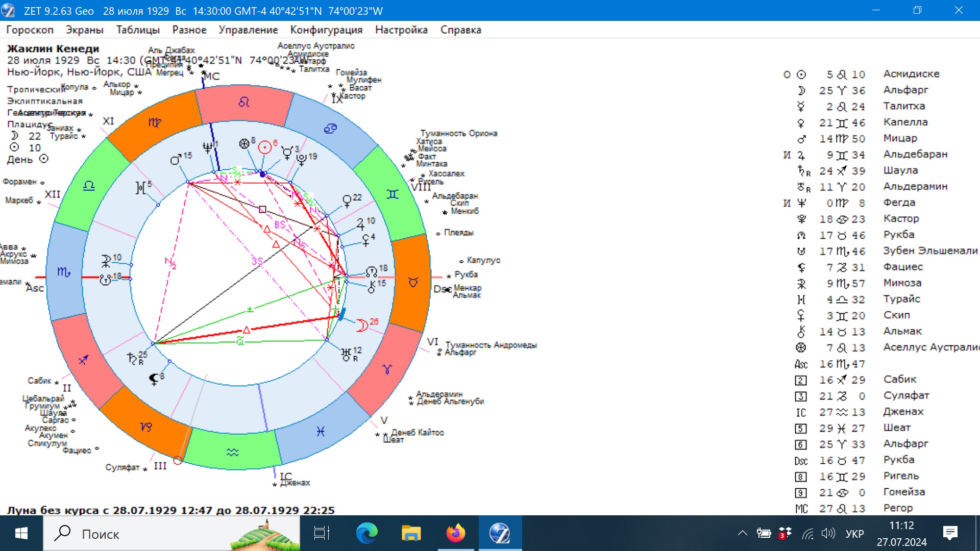Click the ZET app icon on taskbar
The width and height of the screenshot is (980, 551).
pos(500,534)
